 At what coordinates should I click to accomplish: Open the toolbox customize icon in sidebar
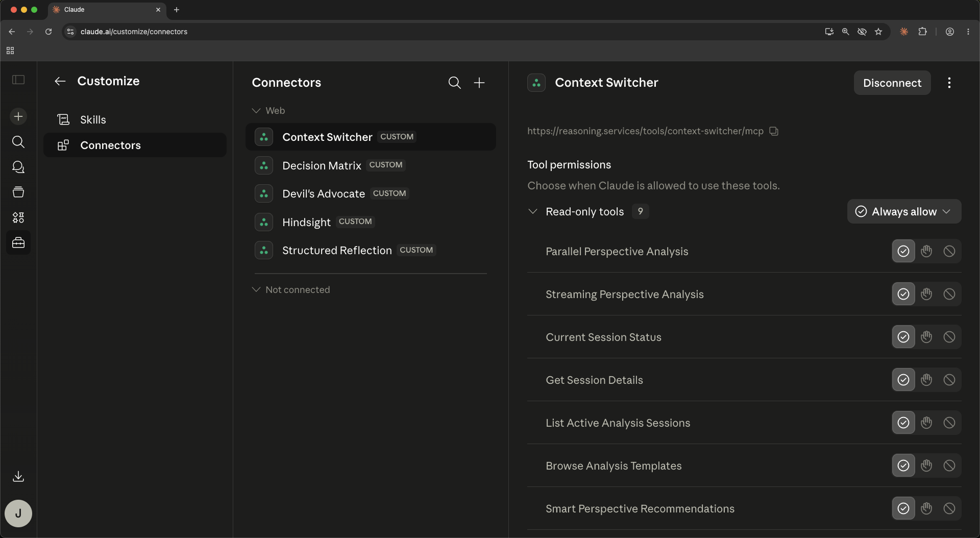tap(18, 242)
